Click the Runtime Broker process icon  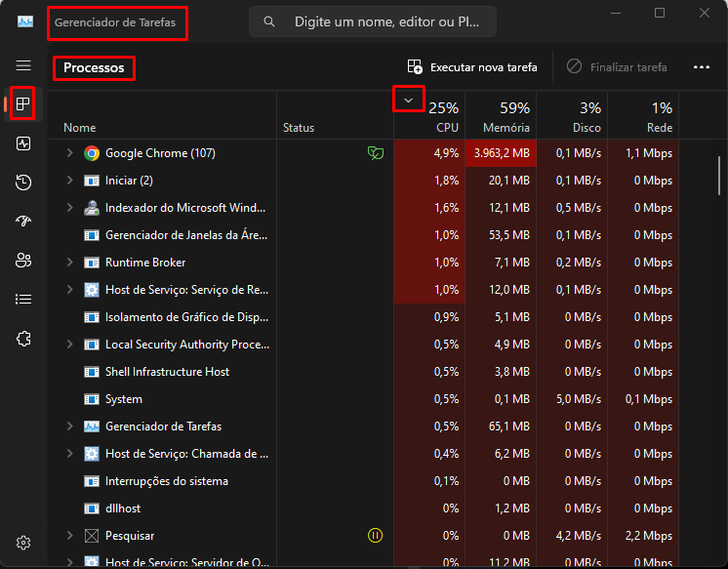click(92, 263)
